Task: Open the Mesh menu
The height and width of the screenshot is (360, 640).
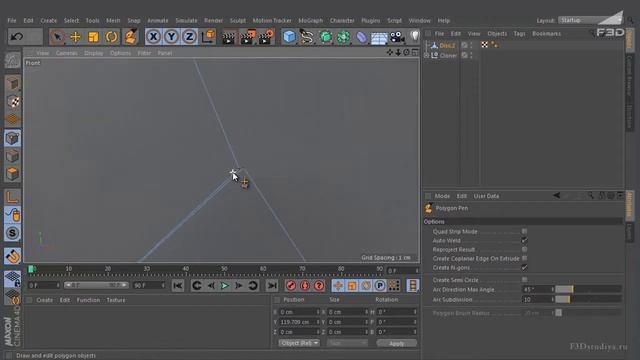Action: click(113, 20)
